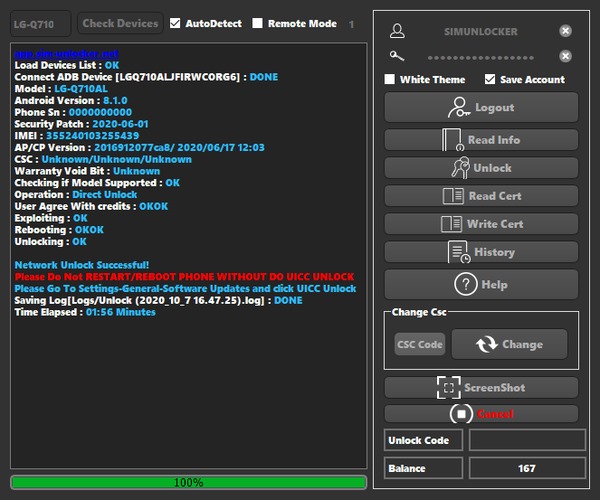Click the Check Devices button
Image resolution: width=600 pixels, height=500 pixels.
(x=120, y=23)
